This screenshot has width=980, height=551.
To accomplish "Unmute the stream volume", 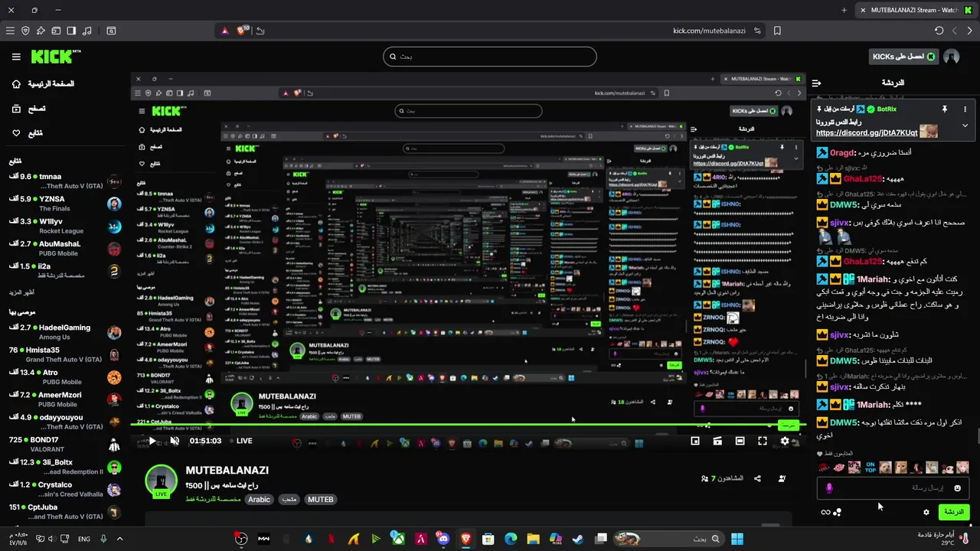I will coord(175,441).
